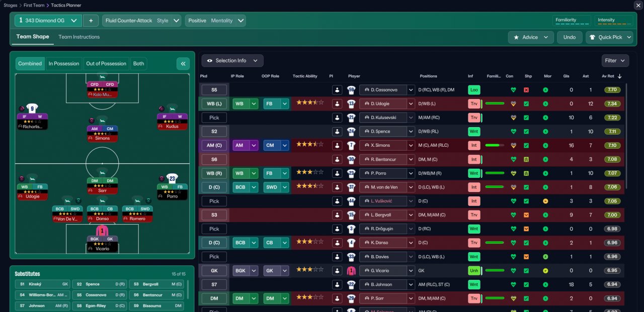Screen dimensions: 644x312
Task: Click the Undo button
Action: [570, 37]
